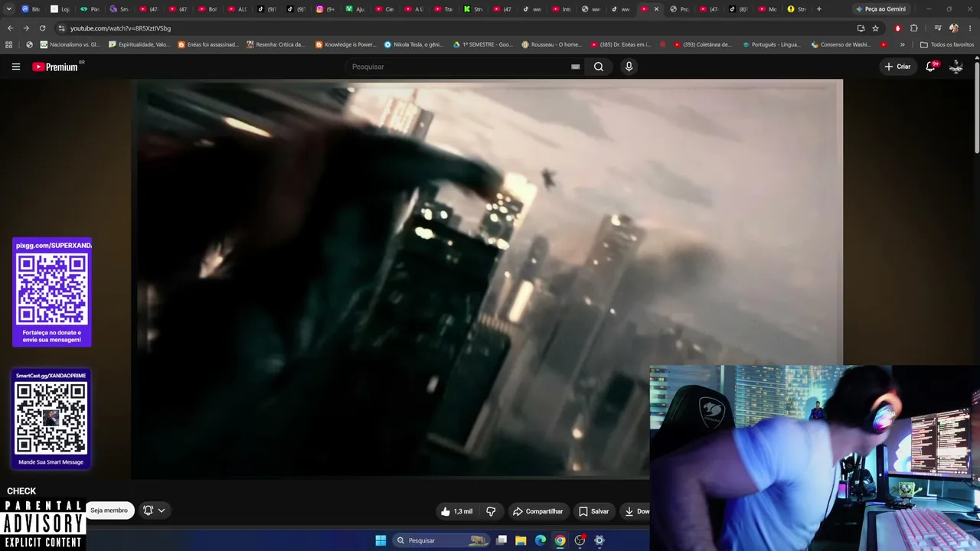Click the Seja membro button

tap(109, 510)
